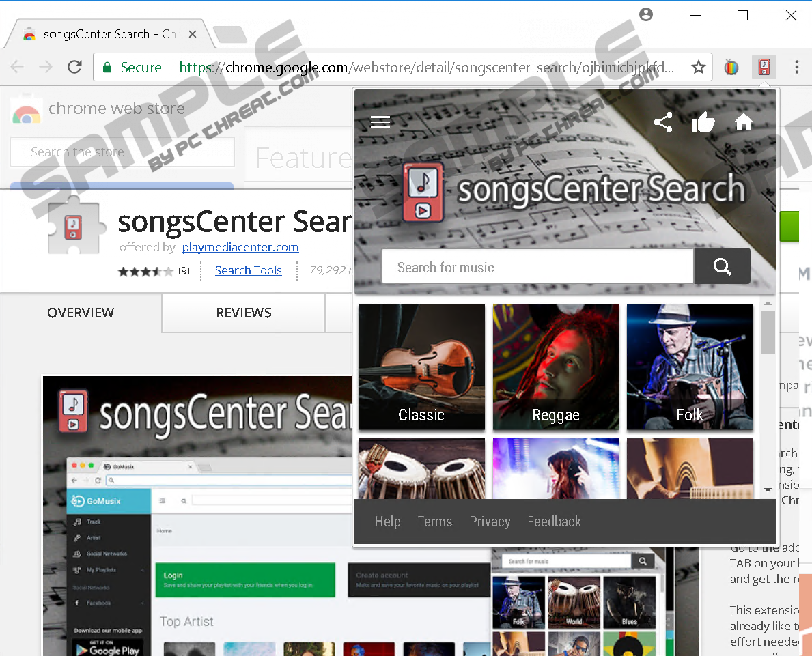
Task: Open the Search Tools category link
Action: point(249,271)
